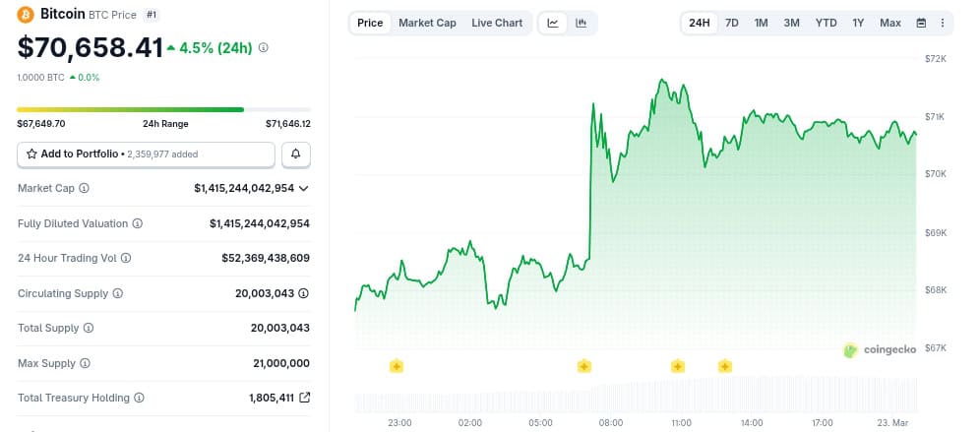Switch to the Market Cap tab

point(427,23)
